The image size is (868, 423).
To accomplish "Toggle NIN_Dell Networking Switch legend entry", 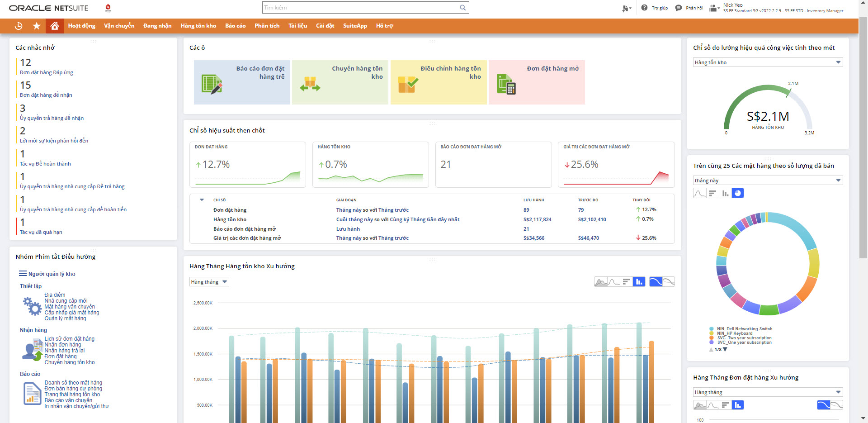I will coord(741,329).
